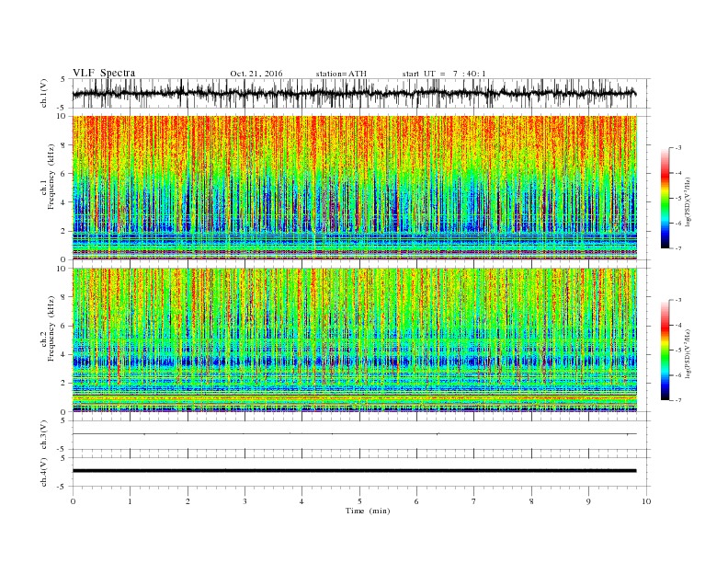Click the "ch.4(V)" axis label

pos(44,472)
